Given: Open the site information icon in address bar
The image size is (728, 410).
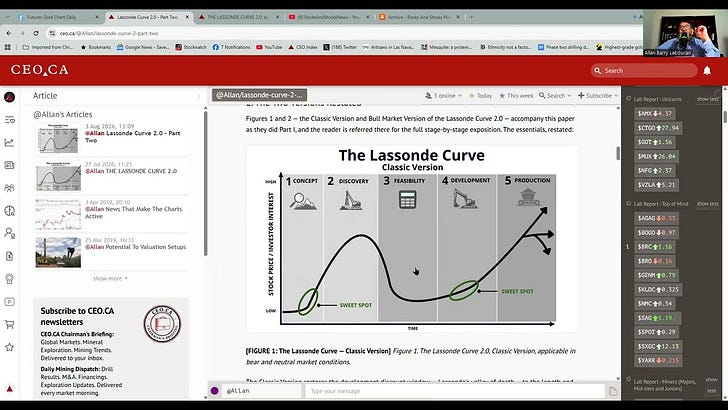Looking at the screenshot, I should coord(52,33).
